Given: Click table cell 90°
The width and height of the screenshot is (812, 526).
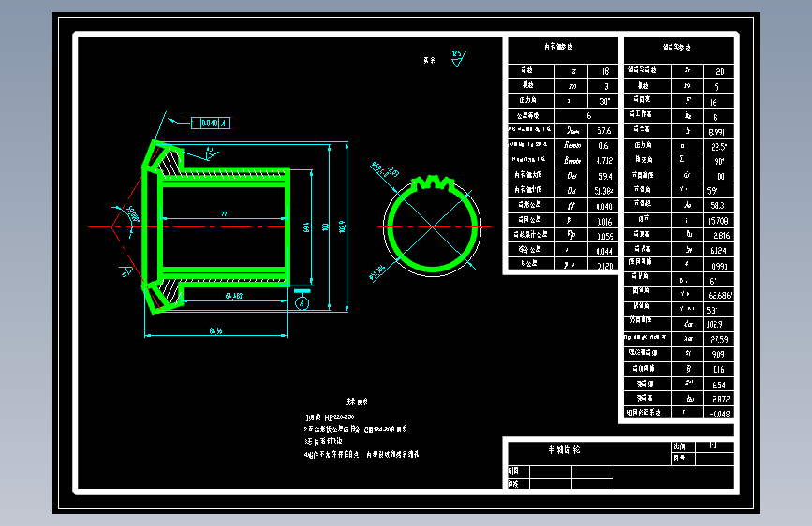Looking at the screenshot, I should (719, 162).
